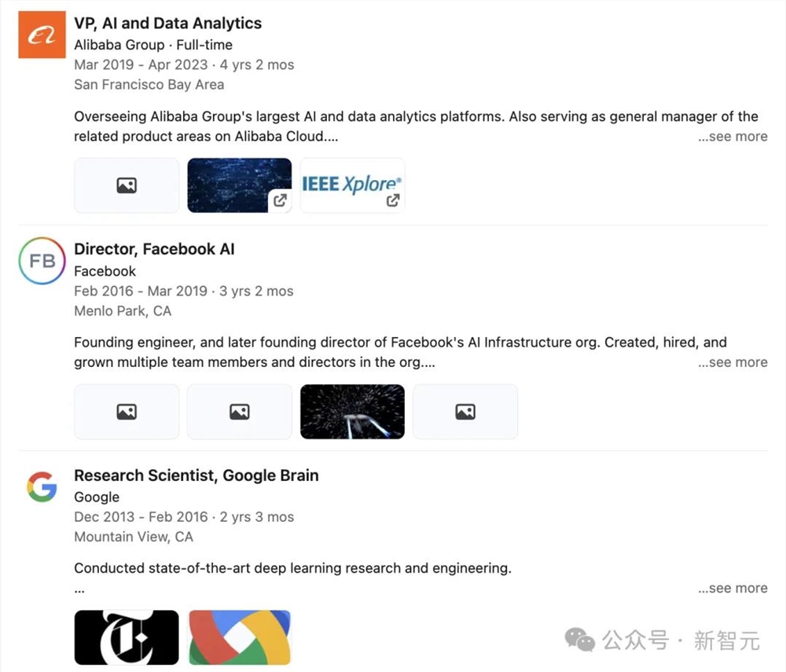Open the Alibaba Group company link
Viewport: 786px width, 672px height.
(x=119, y=45)
